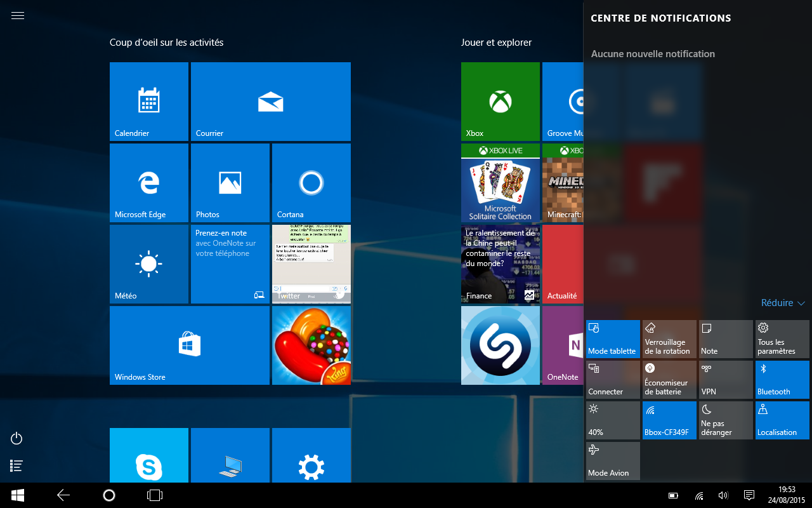
Task: Open the purple OneNote tile
Action: coord(563,345)
